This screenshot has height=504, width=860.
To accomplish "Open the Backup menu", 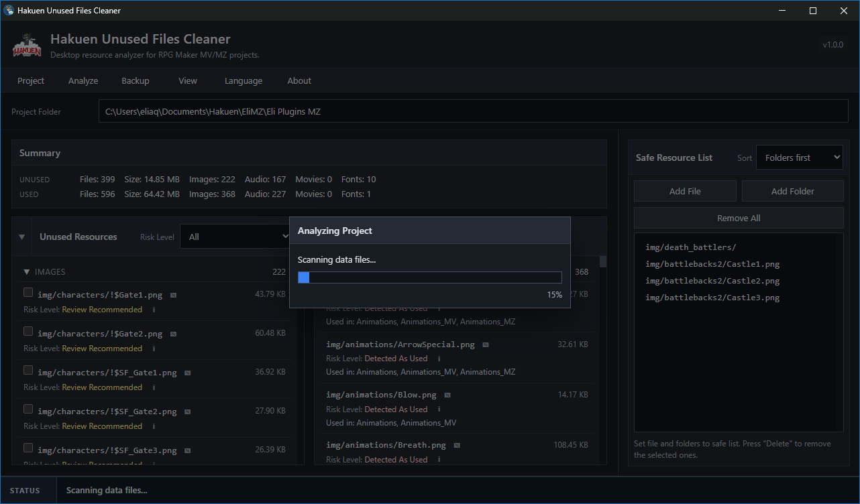I will pos(136,80).
